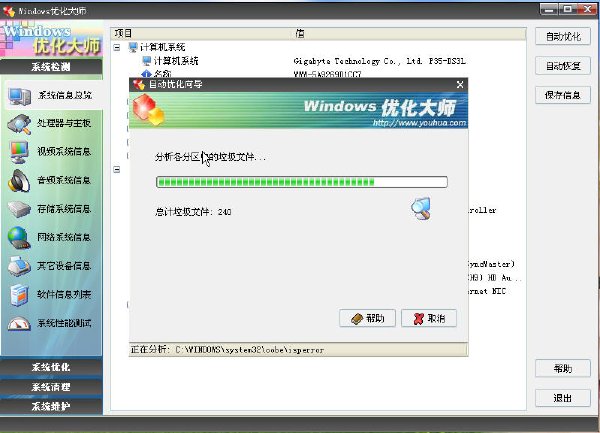Click the green analysis progress bar

point(302,182)
